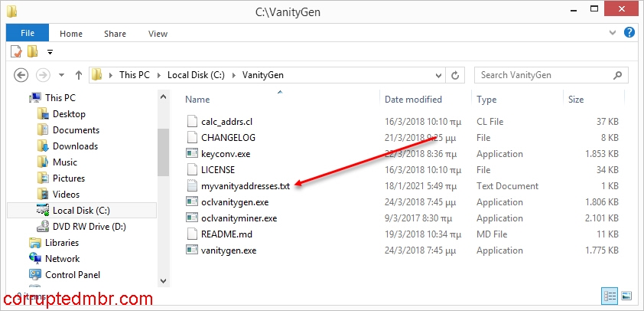
Task: Select myvanityaddresses.txt file
Action: [245, 186]
